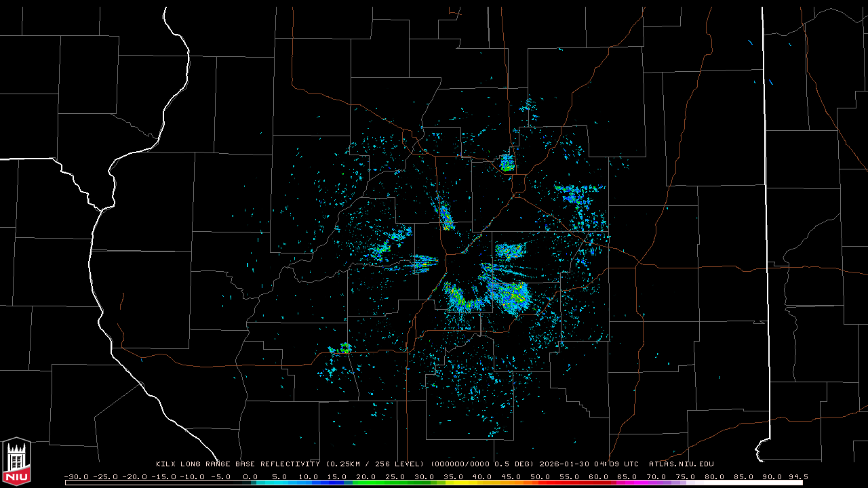This screenshot has height=488, width=868.
Task: Click the 35.0 scale label
Action: click(454, 476)
